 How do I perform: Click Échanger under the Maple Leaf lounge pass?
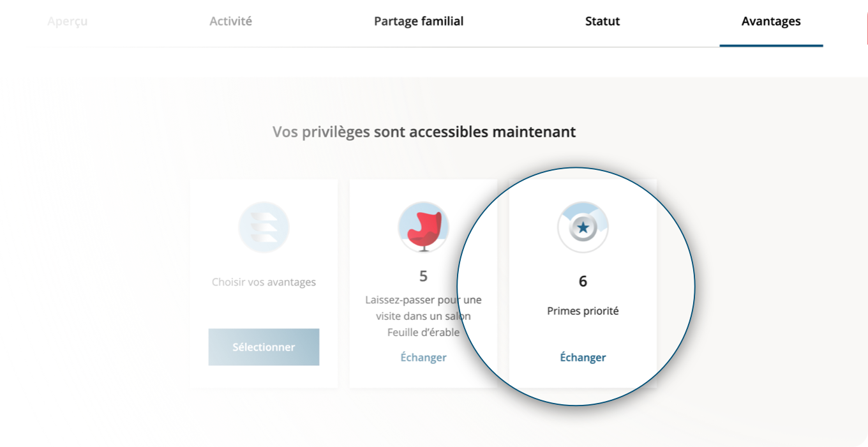point(423,358)
